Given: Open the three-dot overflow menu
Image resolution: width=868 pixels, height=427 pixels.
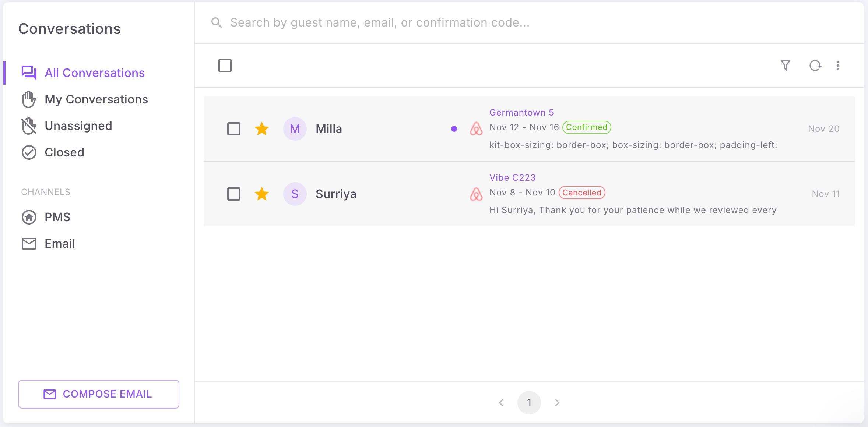Looking at the screenshot, I should (x=837, y=65).
